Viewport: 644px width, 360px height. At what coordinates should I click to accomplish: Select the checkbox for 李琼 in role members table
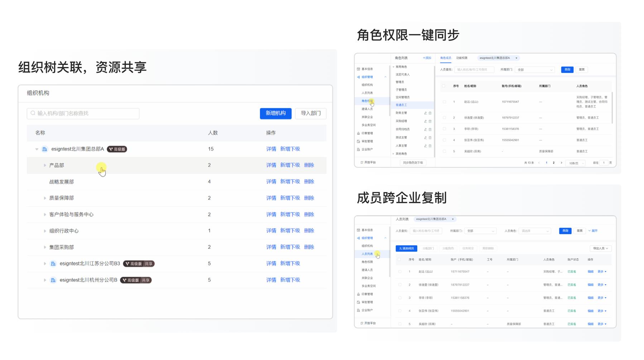pyautogui.click(x=444, y=129)
